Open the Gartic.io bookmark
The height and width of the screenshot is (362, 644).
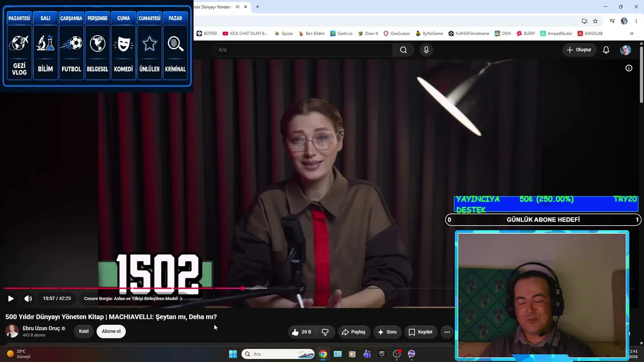(x=342, y=34)
